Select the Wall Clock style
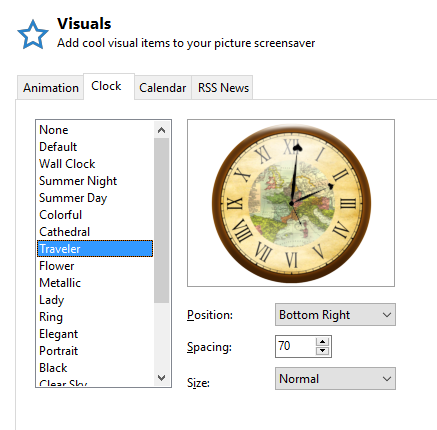The height and width of the screenshot is (430, 437). 67,164
